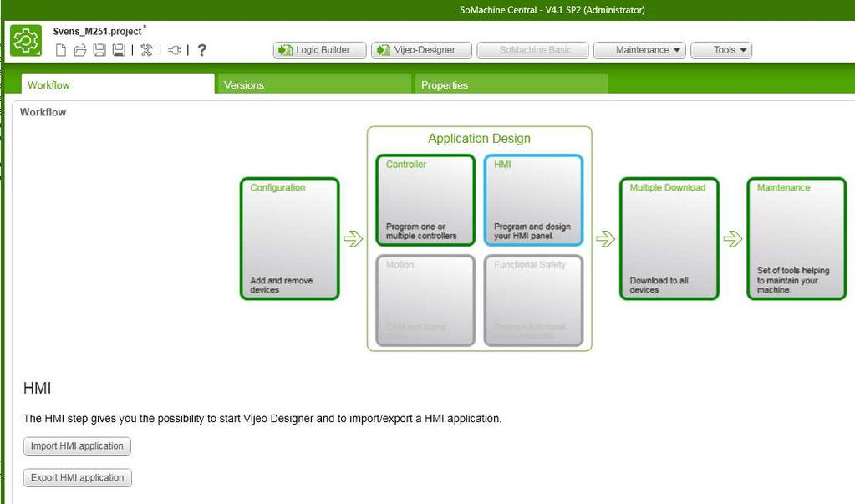Screen dimensions: 855x504
Task: Open settings via the crossed tools icon
Action: pyautogui.click(x=146, y=50)
